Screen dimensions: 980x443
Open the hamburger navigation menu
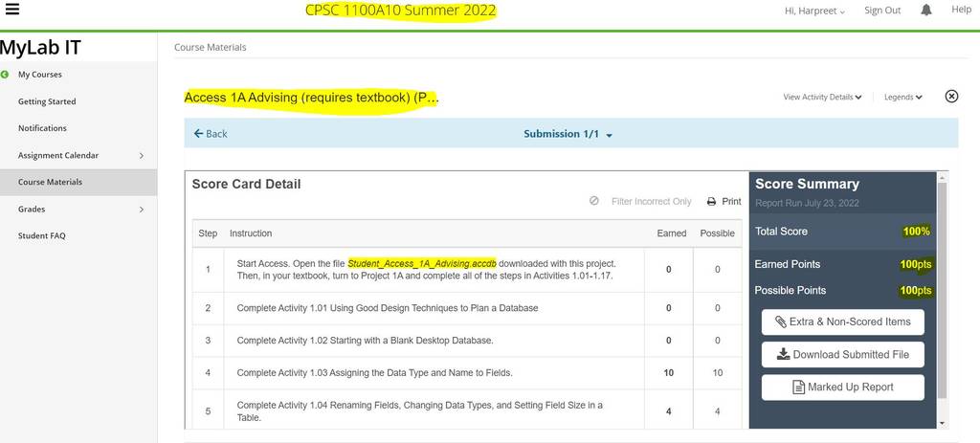tap(11, 10)
